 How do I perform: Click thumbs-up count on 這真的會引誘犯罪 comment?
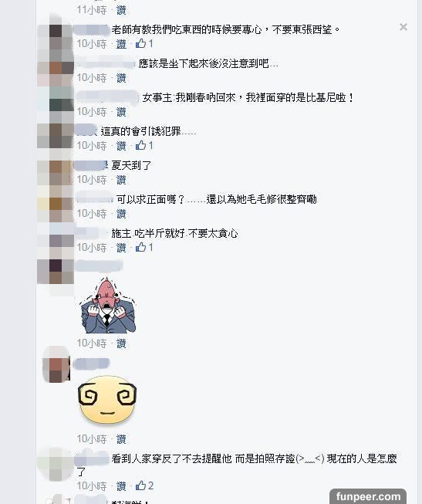[144, 146]
